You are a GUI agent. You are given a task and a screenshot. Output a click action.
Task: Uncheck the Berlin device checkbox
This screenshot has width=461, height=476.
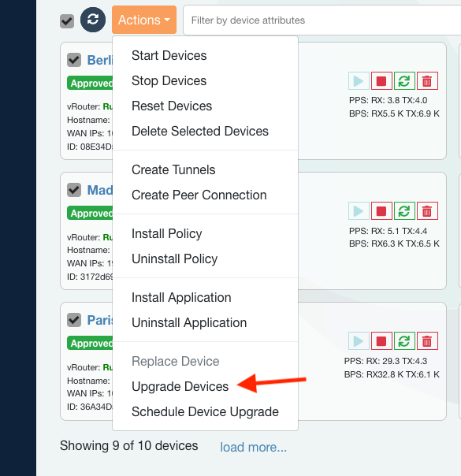coord(74,60)
